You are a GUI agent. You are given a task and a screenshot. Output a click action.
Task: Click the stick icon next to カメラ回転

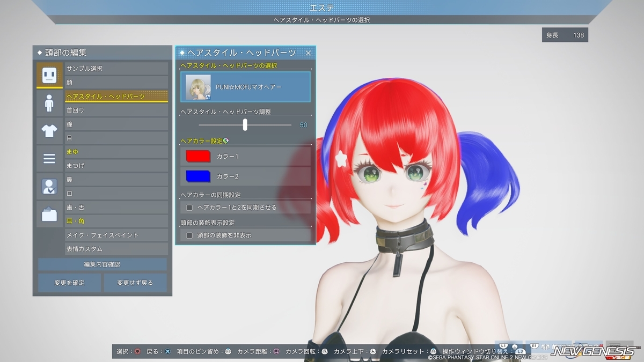[x=324, y=352]
